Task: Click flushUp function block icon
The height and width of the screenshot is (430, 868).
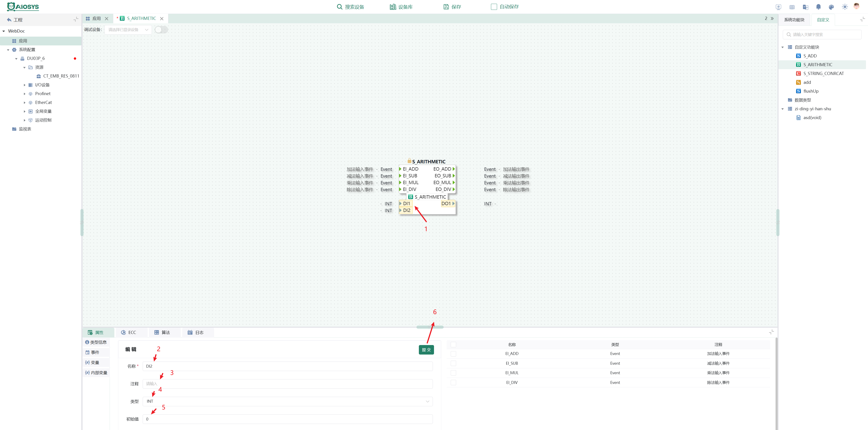Action: [x=798, y=91]
